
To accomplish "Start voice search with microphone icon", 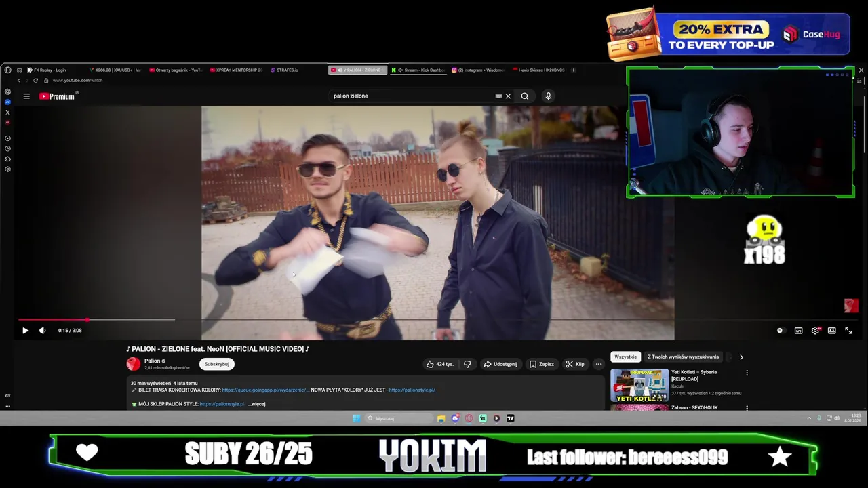I will pos(548,96).
